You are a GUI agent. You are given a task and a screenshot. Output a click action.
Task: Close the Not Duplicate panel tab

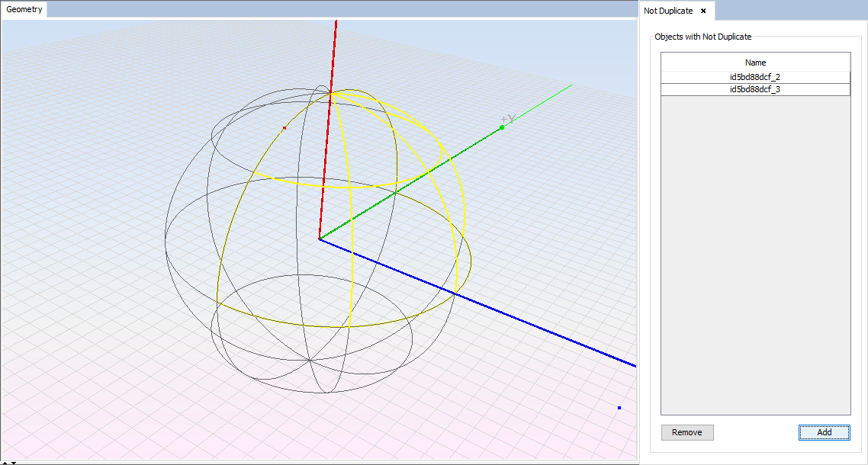pyautogui.click(x=703, y=11)
